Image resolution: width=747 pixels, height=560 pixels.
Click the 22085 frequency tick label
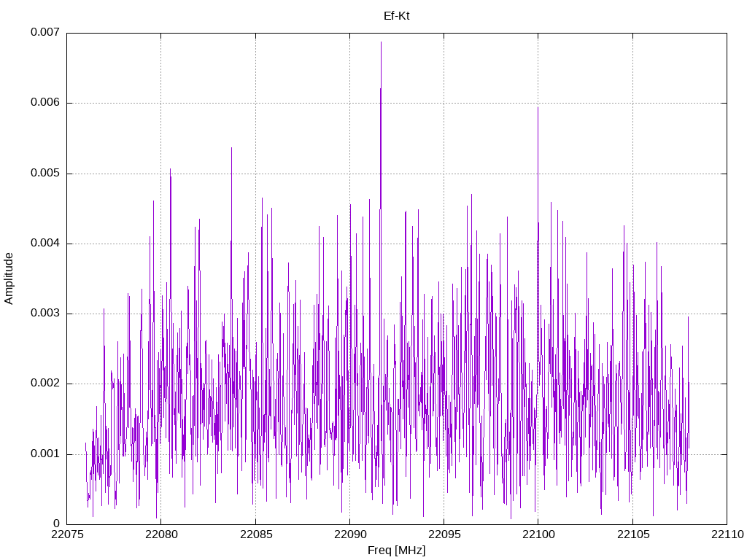[255, 536]
